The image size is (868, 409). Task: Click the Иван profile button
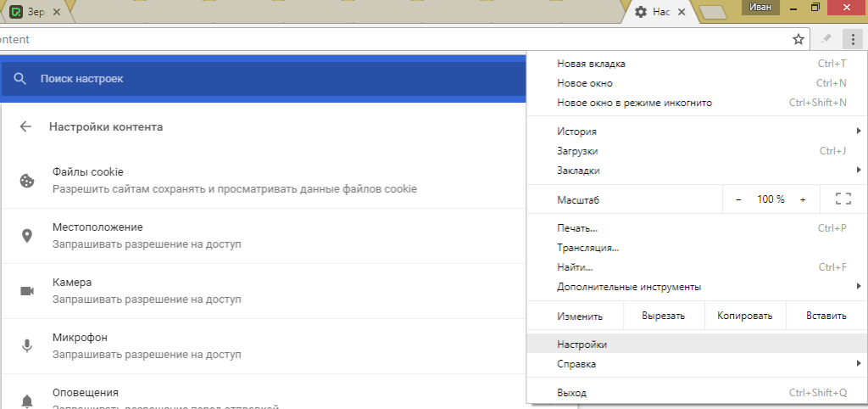coord(761,8)
